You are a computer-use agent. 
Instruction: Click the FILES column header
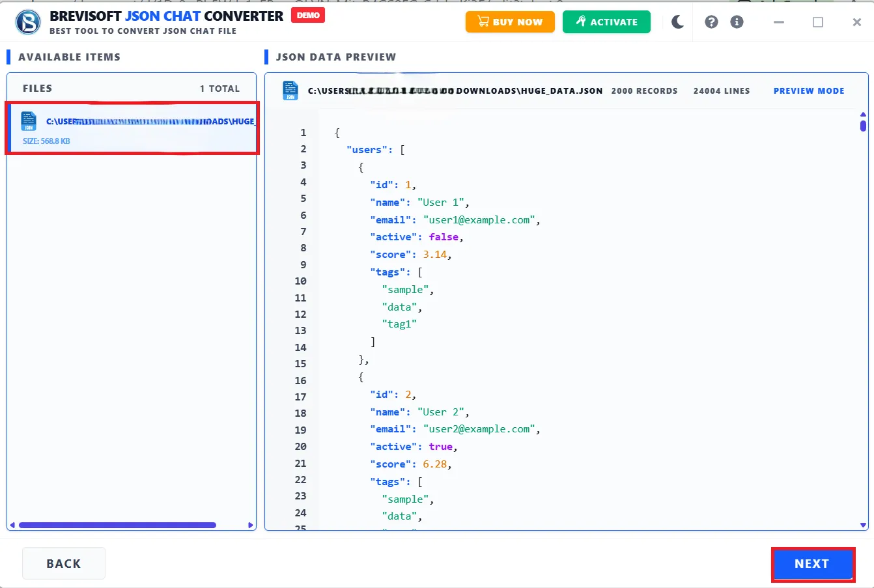click(37, 89)
